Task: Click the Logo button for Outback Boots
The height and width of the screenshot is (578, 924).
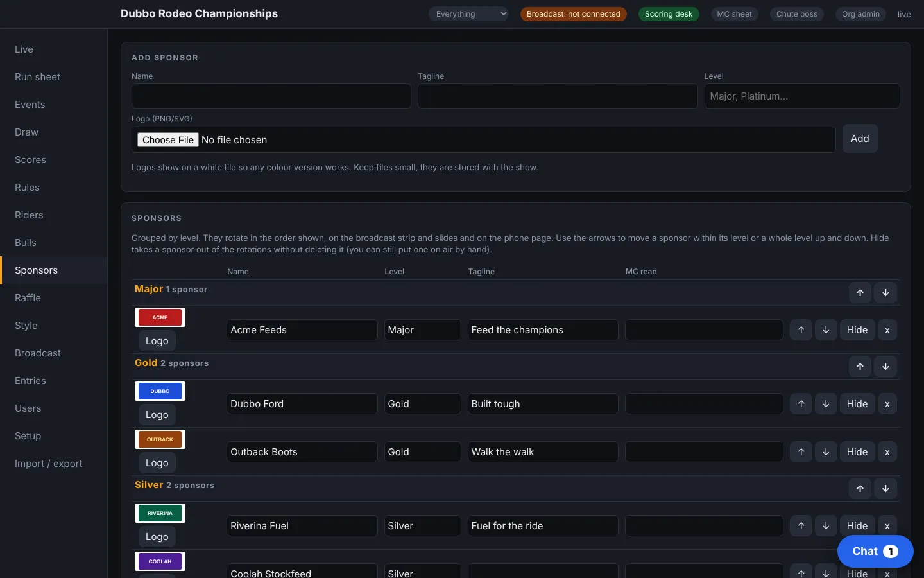Action: click(x=157, y=463)
